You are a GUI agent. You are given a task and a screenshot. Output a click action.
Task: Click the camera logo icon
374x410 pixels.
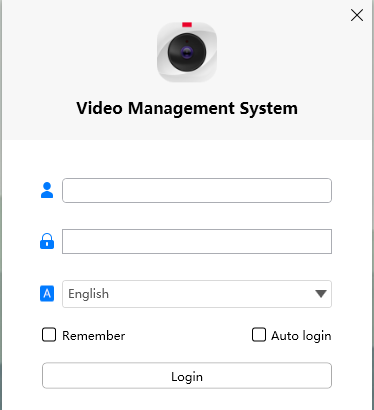[187, 52]
